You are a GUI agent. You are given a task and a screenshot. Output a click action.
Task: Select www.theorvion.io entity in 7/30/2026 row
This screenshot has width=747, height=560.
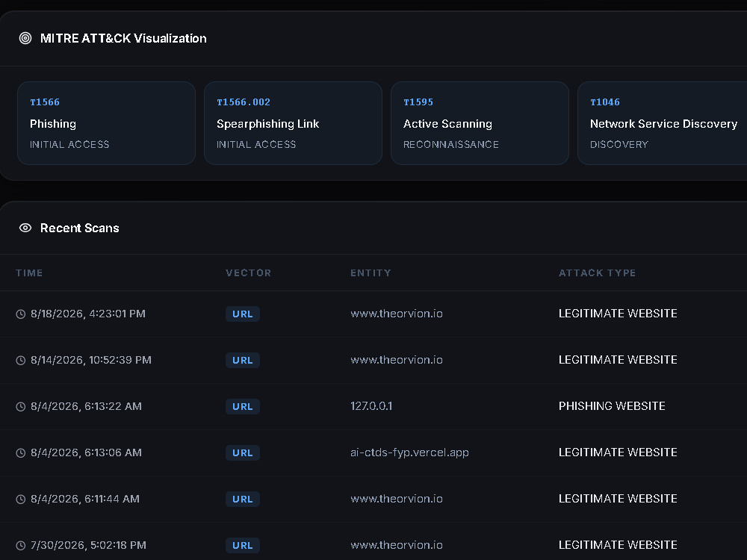point(397,545)
